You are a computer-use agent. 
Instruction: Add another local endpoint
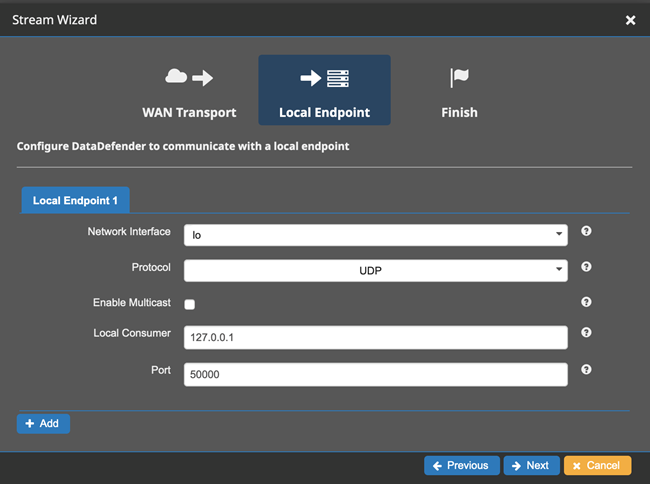pyautogui.click(x=43, y=424)
